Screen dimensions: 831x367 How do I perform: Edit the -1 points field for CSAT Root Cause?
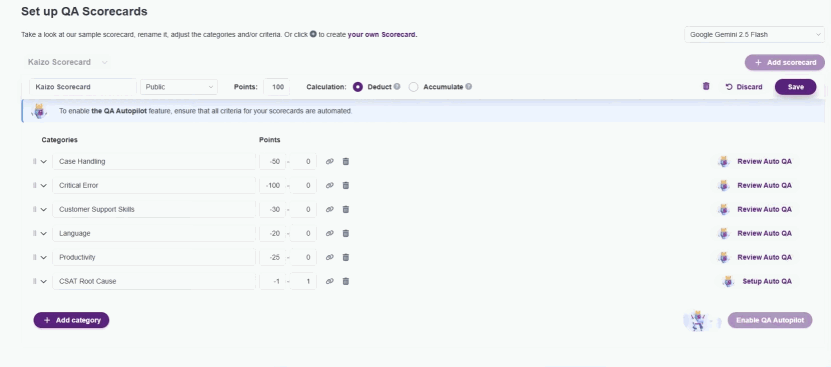tap(272, 281)
